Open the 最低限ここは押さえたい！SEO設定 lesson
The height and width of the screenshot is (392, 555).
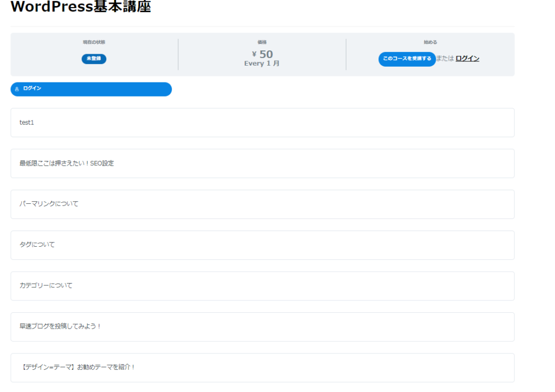262,163
